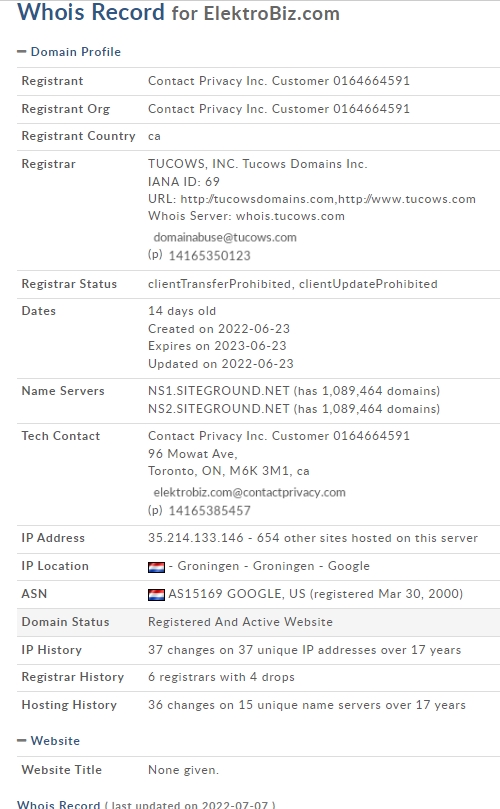Screen dimensions: 500x809
Task: Click the Whois Server whois.tucows.com text
Action: pyautogui.click(x=246, y=216)
